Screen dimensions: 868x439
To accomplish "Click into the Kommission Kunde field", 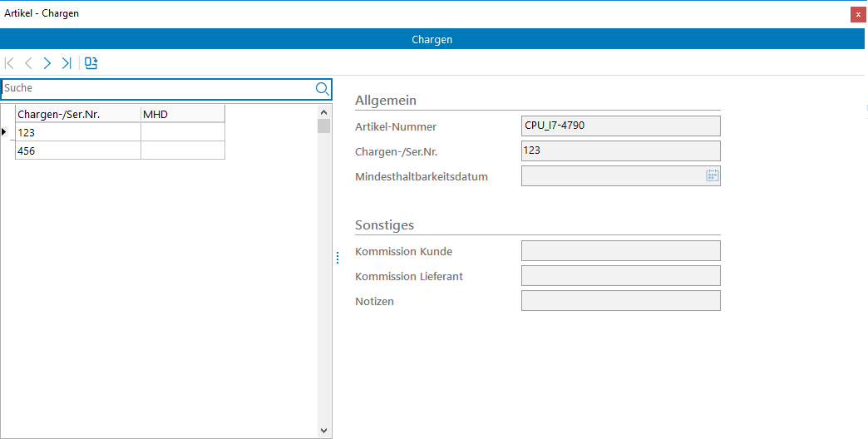I will point(620,251).
